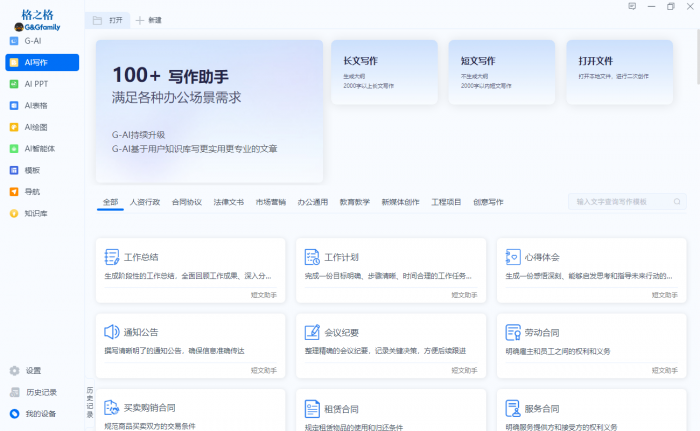Switch to the 法律文书 category tab
The width and height of the screenshot is (700, 431).
228,202
